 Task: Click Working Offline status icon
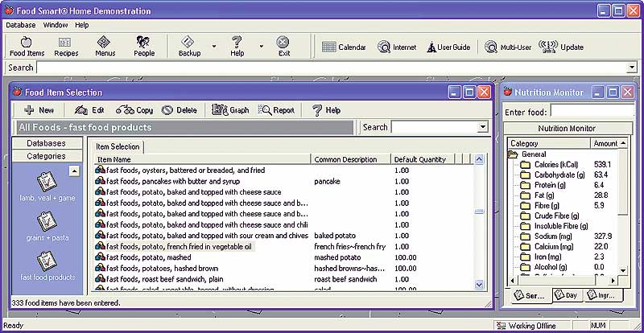[500, 326]
